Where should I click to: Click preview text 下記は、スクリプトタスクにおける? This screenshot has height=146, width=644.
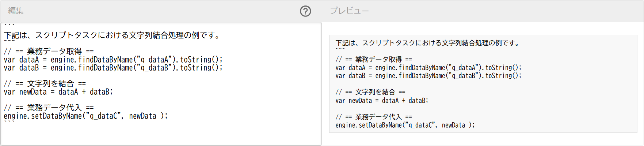coord(427,43)
